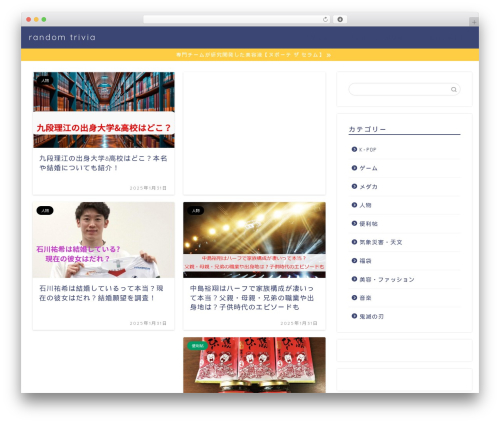Open the K-POP category

368,150
